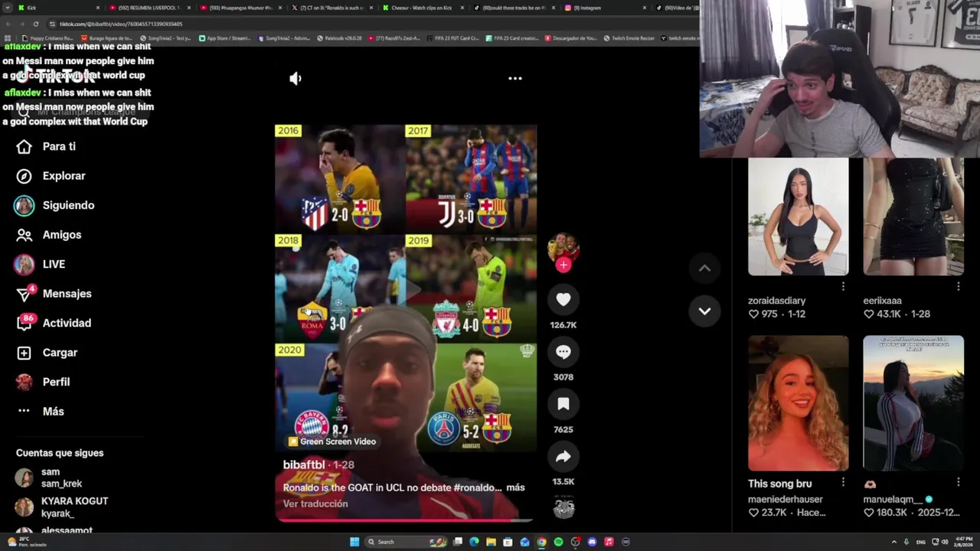Go to the next video arrow
Image resolution: width=980 pixels, height=551 pixels.
[704, 311]
